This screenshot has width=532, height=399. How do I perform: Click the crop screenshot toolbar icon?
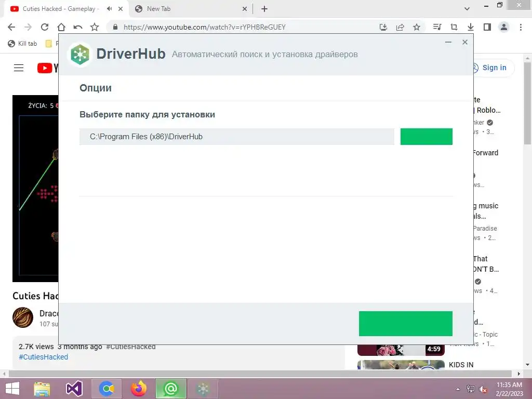click(x=454, y=27)
